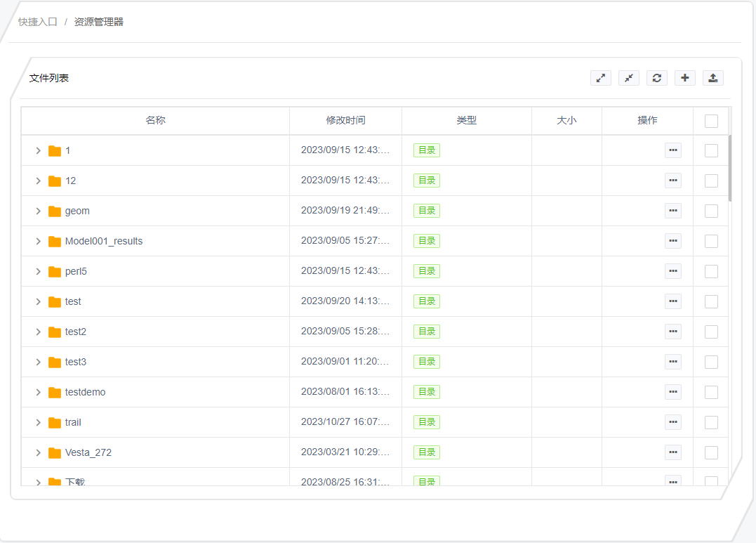Select the Model001_results row checkbox
The width and height of the screenshot is (756, 543).
coord(711,242)
